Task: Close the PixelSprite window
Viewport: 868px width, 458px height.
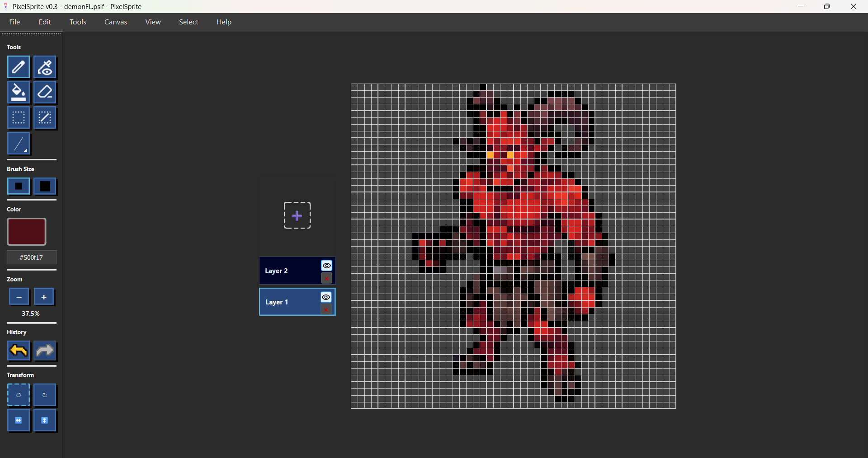Action: 854,6
